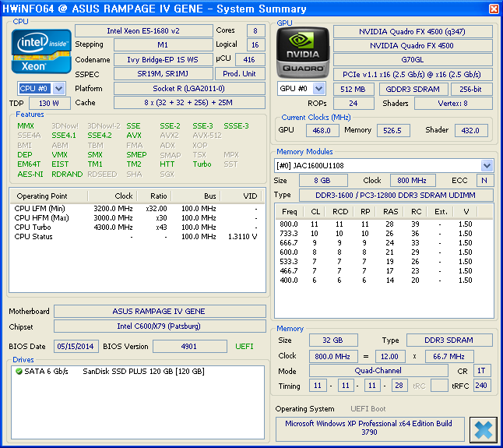Click the Clock column header in CPU table
This screenshot has height=448, width=503.
tap(112, 196)
